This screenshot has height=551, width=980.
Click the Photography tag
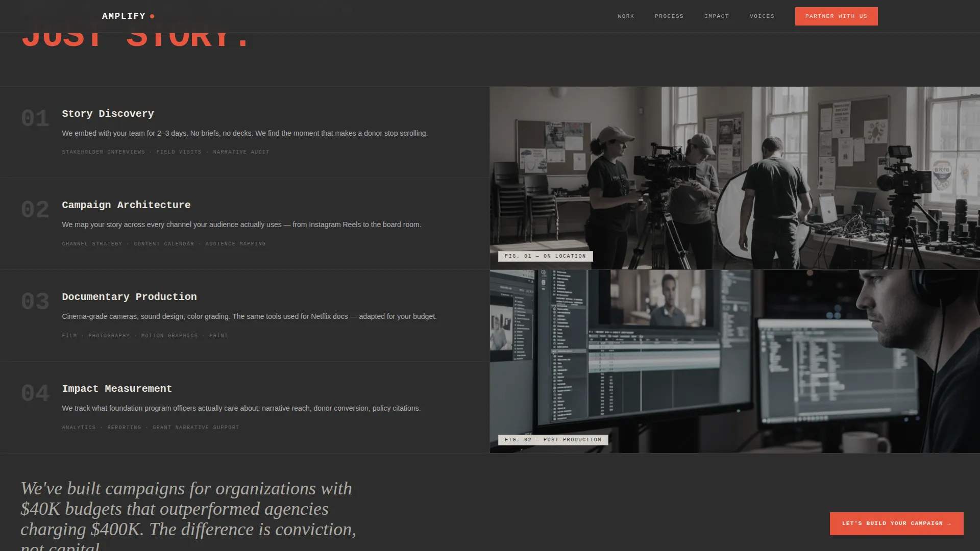pyautogui.click(x=109, y=336)
